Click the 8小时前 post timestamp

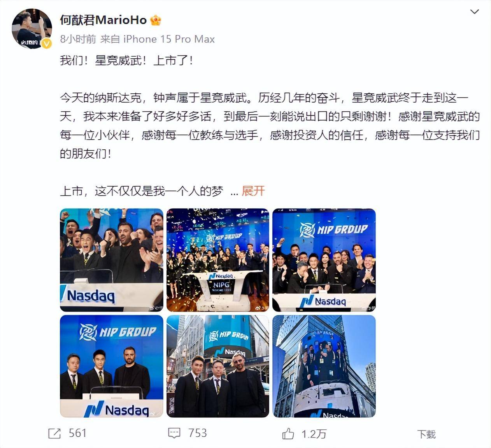click(78, 39)
